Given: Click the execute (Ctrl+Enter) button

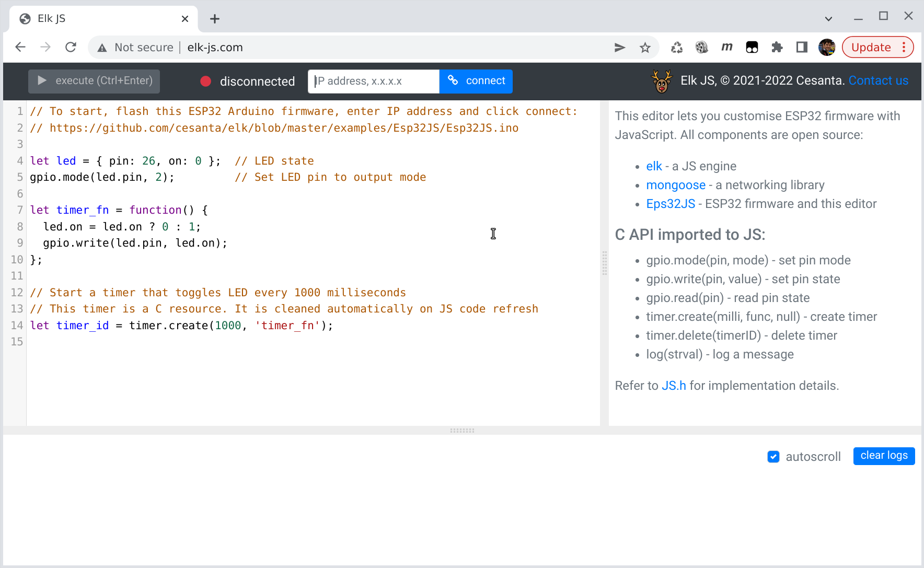Looking at the screenshot, I should point(94,81).
